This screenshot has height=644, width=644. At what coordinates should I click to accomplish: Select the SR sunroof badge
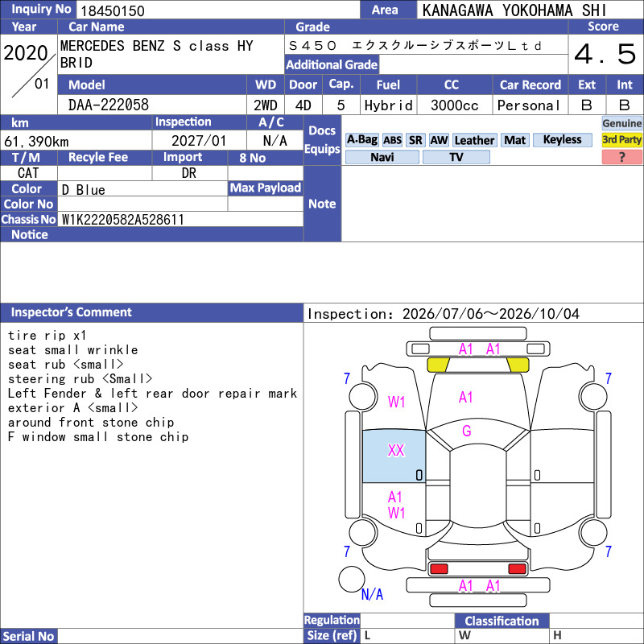[x=415, y=140]
